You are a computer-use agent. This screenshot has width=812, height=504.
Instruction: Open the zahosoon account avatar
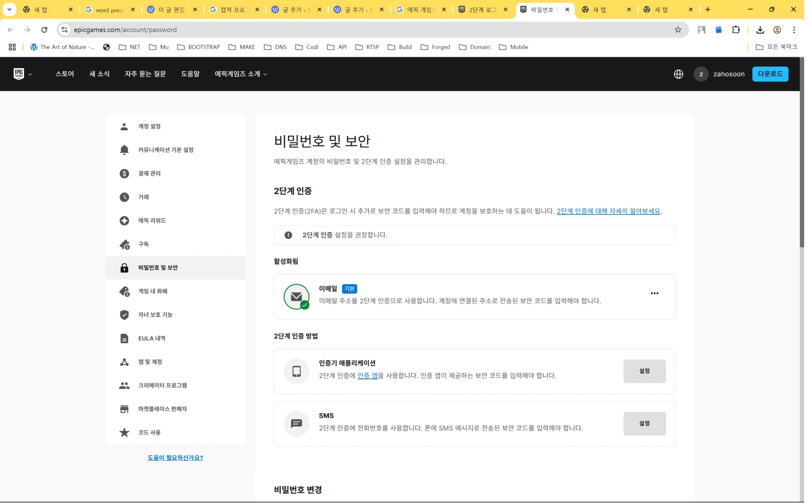pyautogui.click(x=701, y=74)
